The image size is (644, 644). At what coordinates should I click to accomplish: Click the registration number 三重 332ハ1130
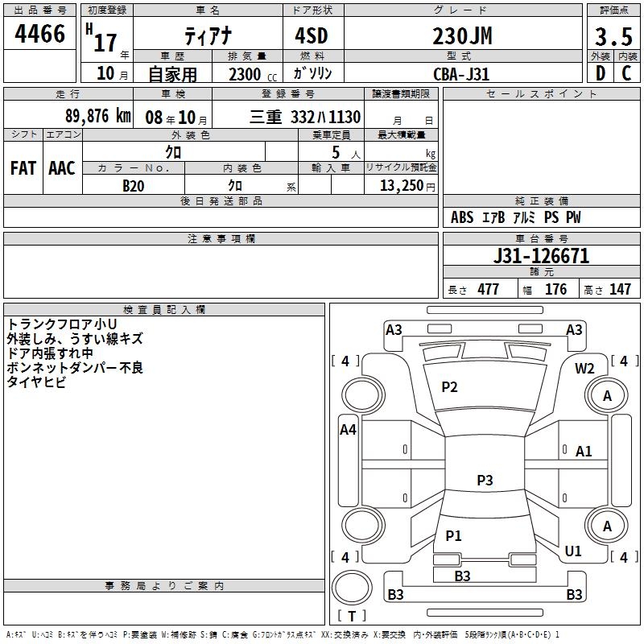[305, 117]
